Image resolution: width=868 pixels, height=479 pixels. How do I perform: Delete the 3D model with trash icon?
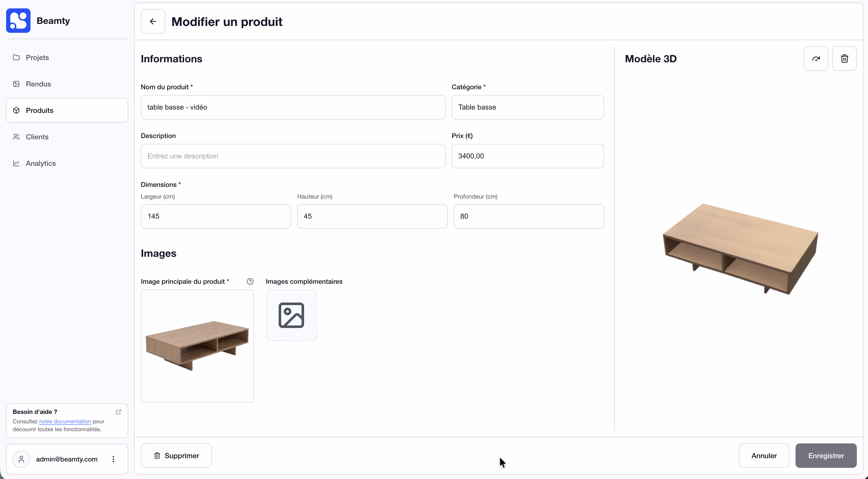(844, 59)
